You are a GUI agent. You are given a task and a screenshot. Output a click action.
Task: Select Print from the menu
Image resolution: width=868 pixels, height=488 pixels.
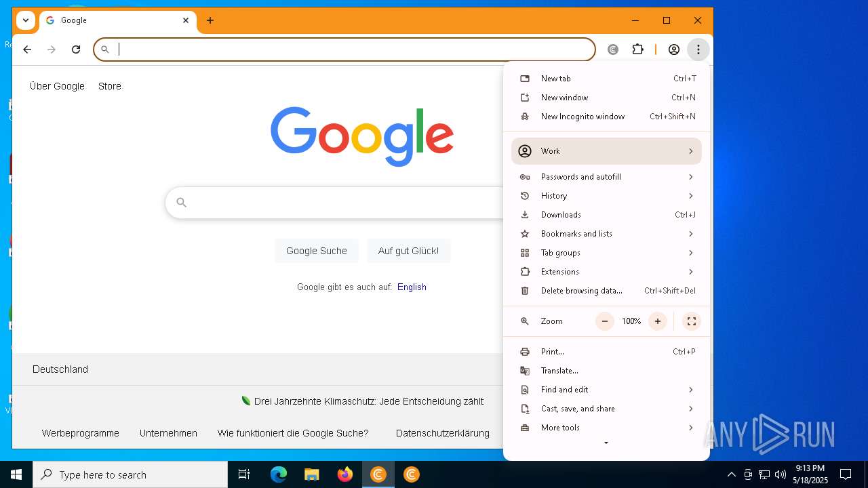point(607,352)
